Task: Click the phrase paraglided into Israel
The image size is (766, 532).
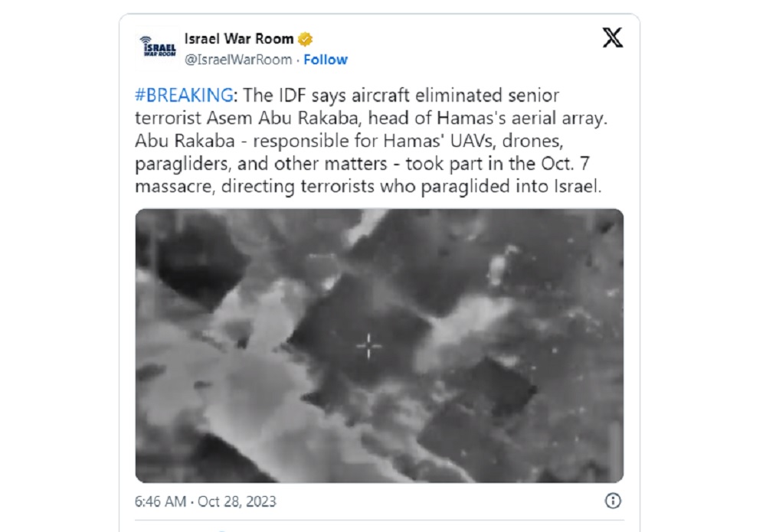Action: pyautogui.click(x=511, y=187)
